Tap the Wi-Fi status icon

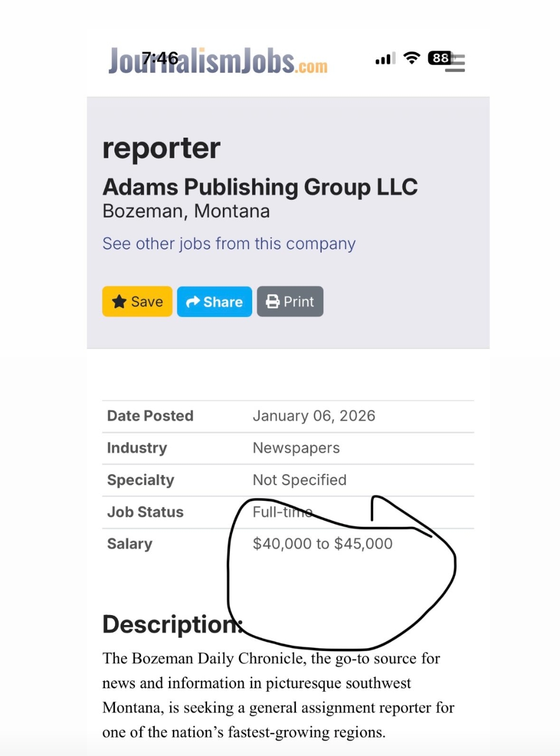[x=412, y=58]
